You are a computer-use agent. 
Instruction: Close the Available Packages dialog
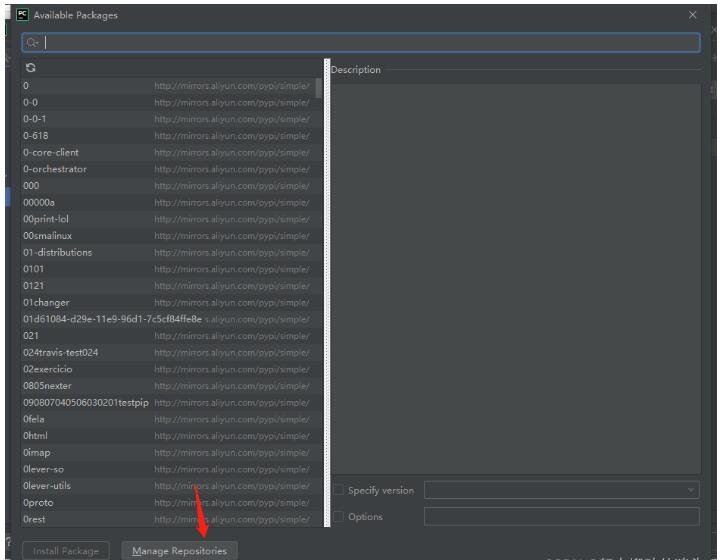click(694, 15)
